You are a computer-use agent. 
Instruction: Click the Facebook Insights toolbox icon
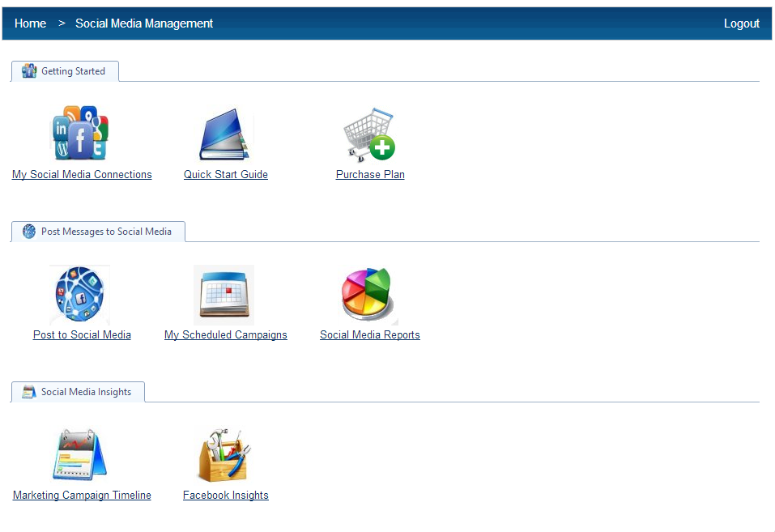225,455
